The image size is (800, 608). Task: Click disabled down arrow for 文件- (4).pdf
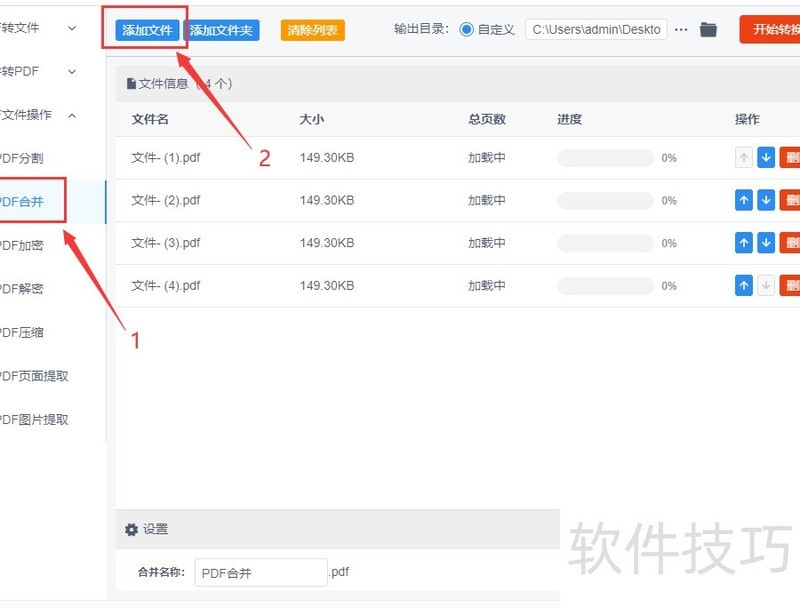765,286
